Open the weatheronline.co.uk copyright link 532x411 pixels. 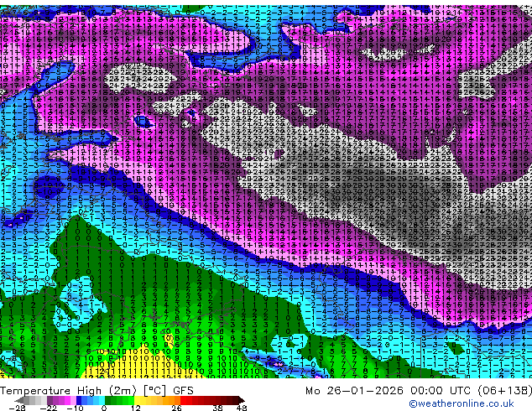(x=462, y=403)
